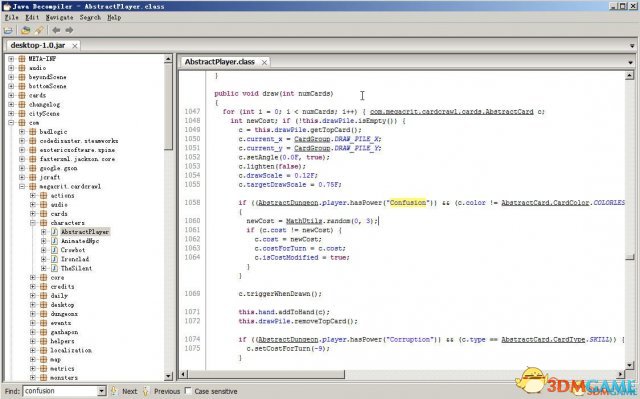Open the File menu
The height and width of the screenshot is (399, 640).
(11, 17)
